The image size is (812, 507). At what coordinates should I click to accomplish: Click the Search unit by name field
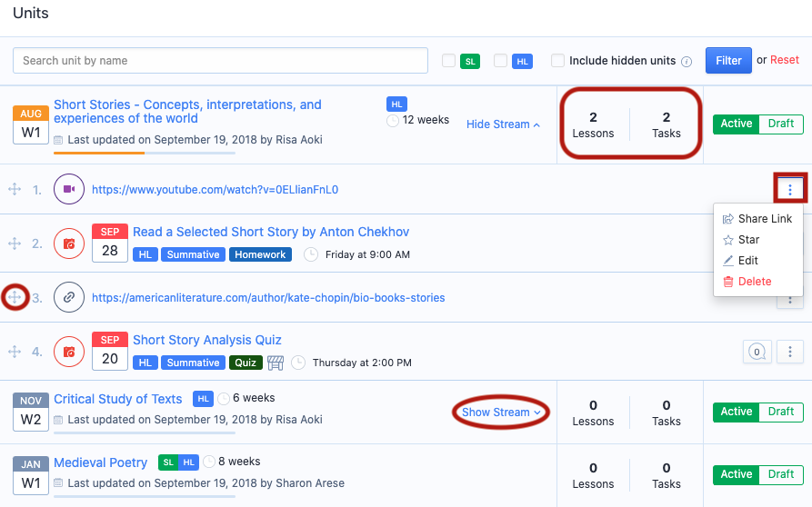pos(220,61)
